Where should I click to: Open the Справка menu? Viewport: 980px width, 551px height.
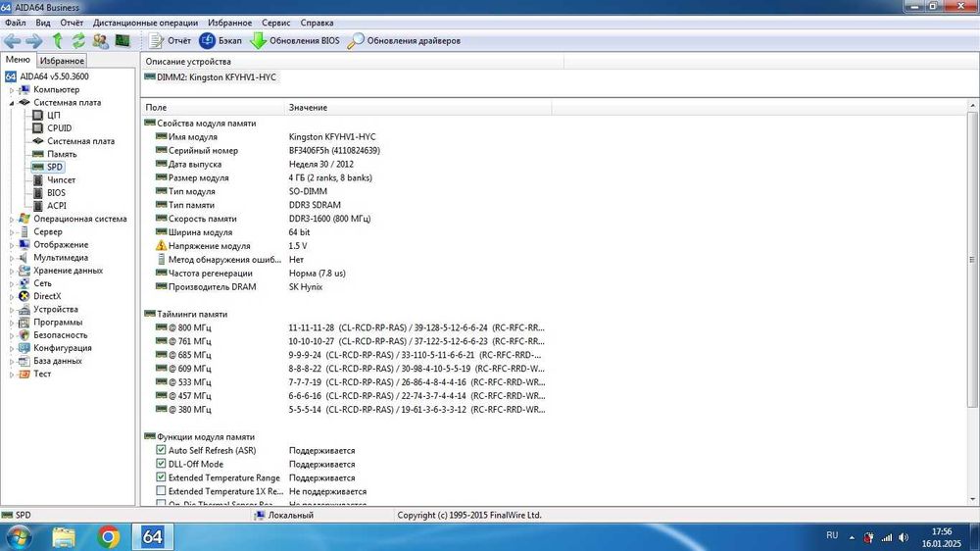click(x=317, y=23)
